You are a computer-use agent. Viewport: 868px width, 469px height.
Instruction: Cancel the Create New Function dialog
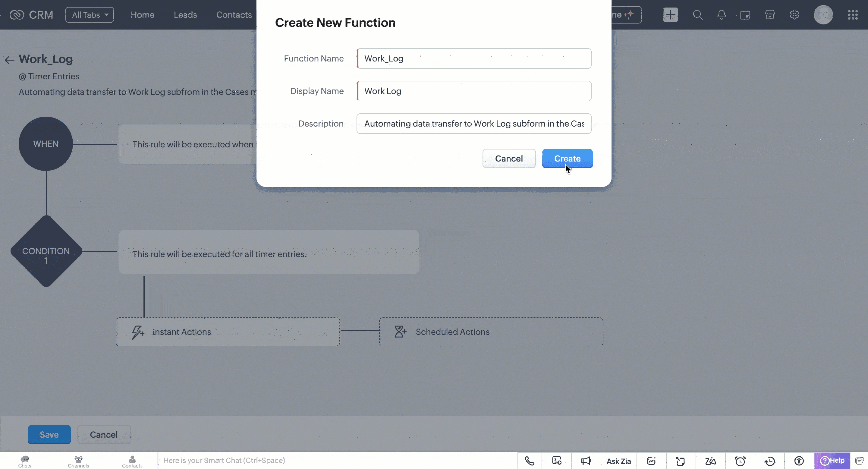tap(508, 158)
